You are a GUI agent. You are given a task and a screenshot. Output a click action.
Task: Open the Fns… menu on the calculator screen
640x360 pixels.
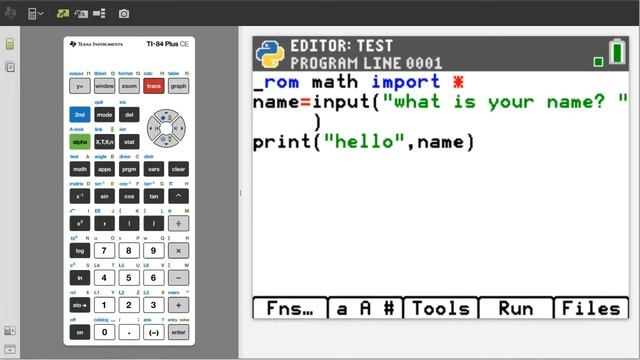(290, 308)
